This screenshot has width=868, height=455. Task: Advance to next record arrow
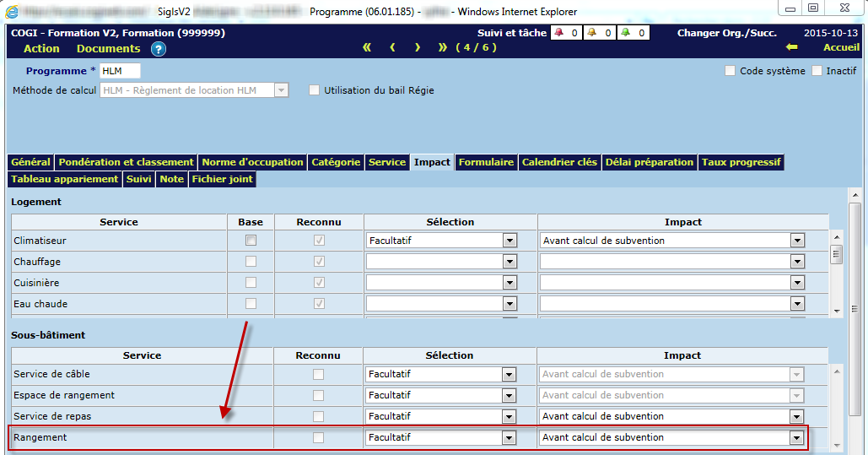tap(418, 47)
